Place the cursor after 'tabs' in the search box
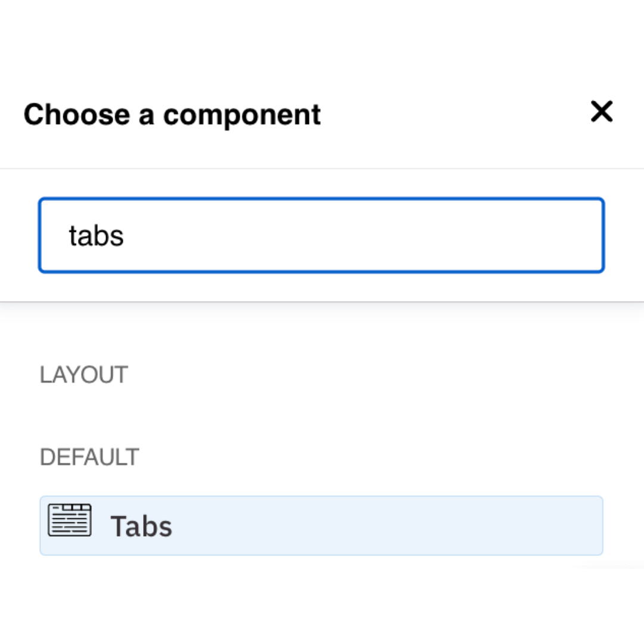 pyautogui.click(x=125, y=236)
